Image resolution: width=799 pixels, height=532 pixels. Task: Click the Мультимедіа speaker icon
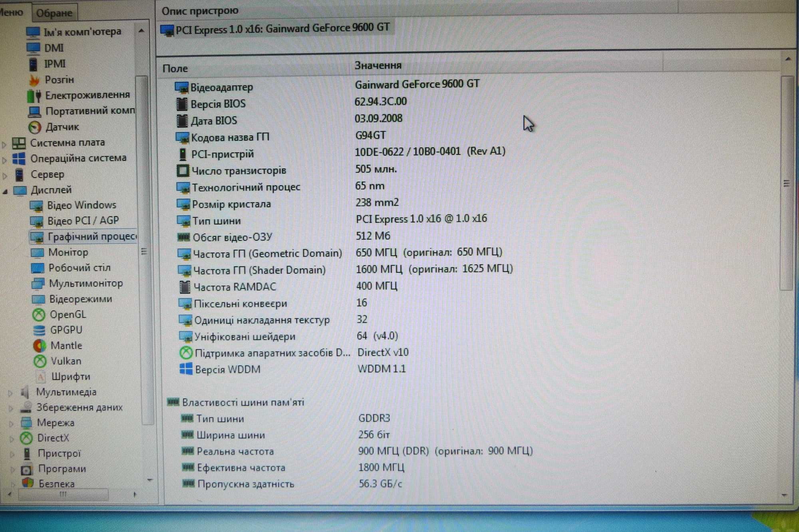pyautogui.click(x=25, y=393)
